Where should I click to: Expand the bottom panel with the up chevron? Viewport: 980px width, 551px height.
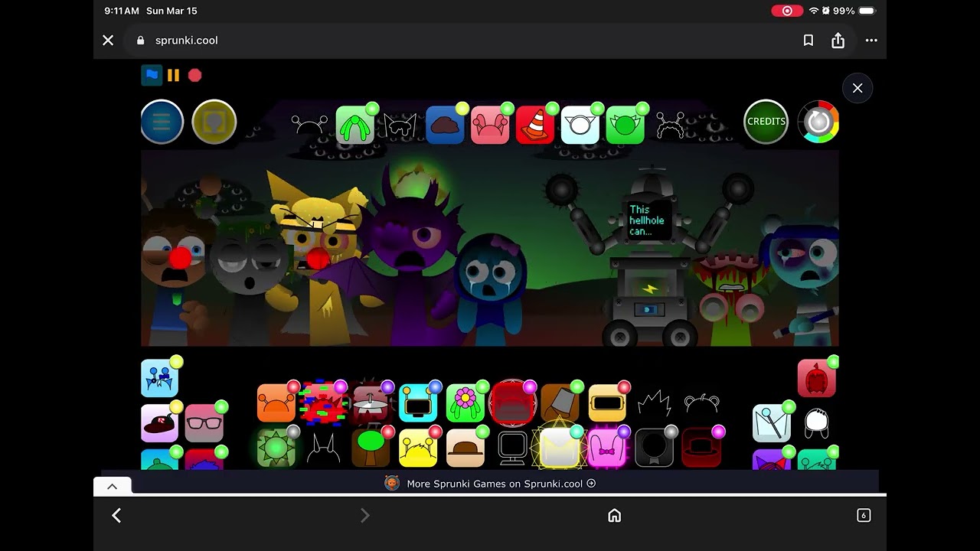point(112,487)
